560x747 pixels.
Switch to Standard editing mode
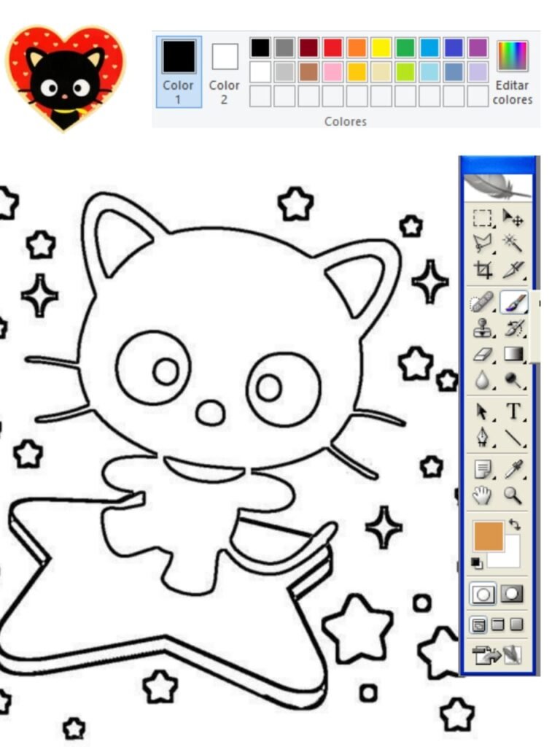click(483, 594)
